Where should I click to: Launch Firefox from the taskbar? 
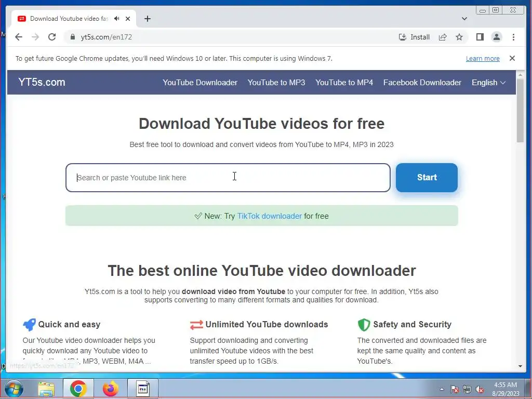point(111,389)
